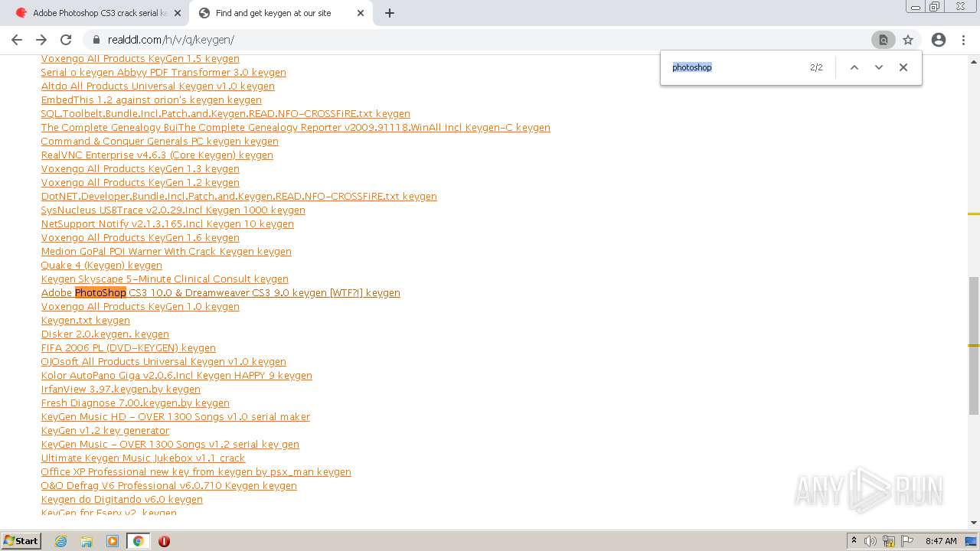Click the Action Center flag icon
This screenshot has width=980, height=551.
907,541
